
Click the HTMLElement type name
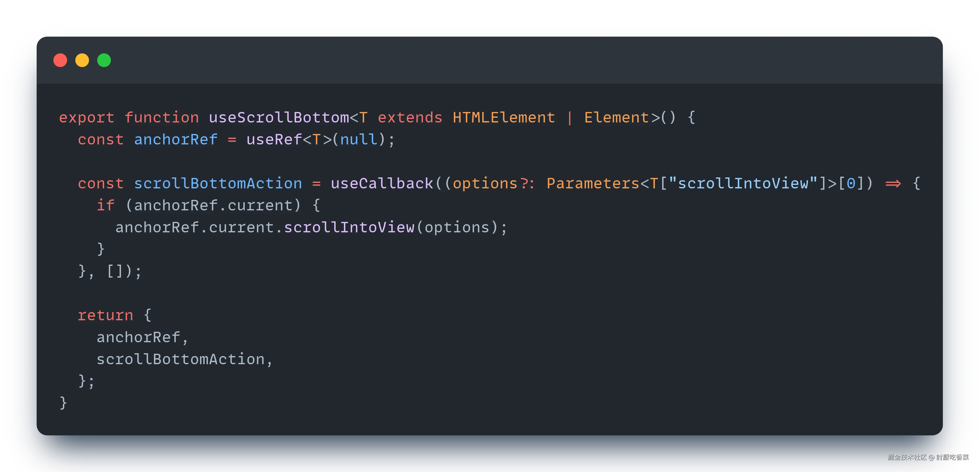pos(504,117)
